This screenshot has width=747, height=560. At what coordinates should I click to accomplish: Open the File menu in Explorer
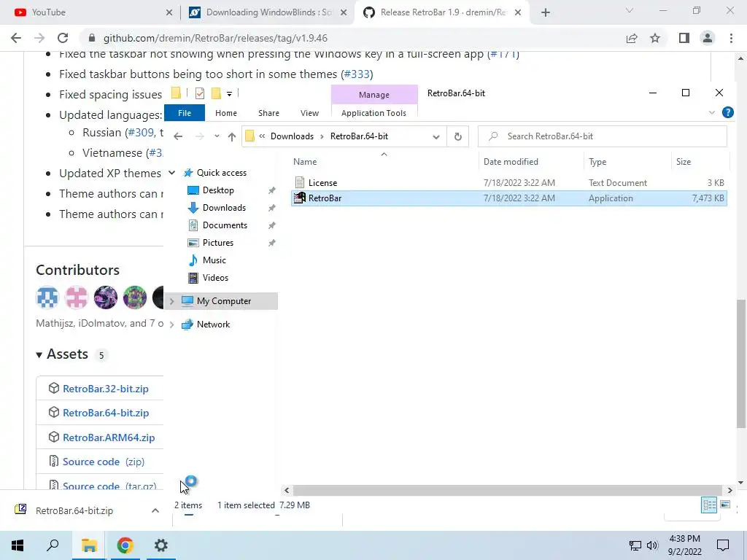(185, 113)
